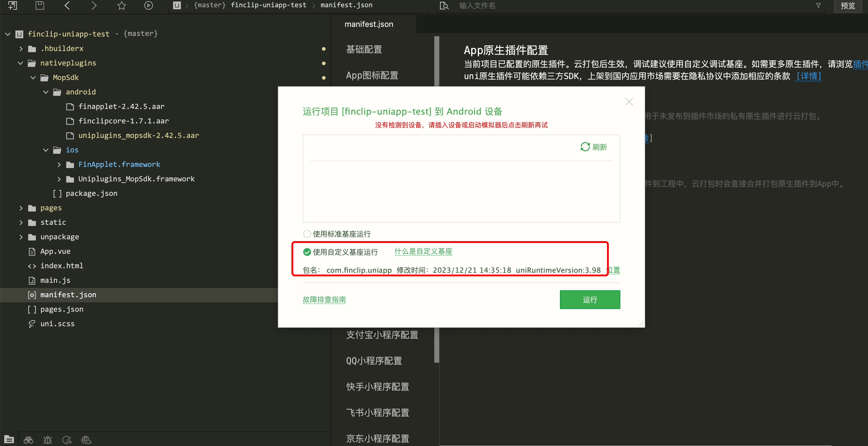Image resolution: width=868 pixels, height=446 pixels.
Task: Expand the pages folder
Action: (x=21, y=208)
